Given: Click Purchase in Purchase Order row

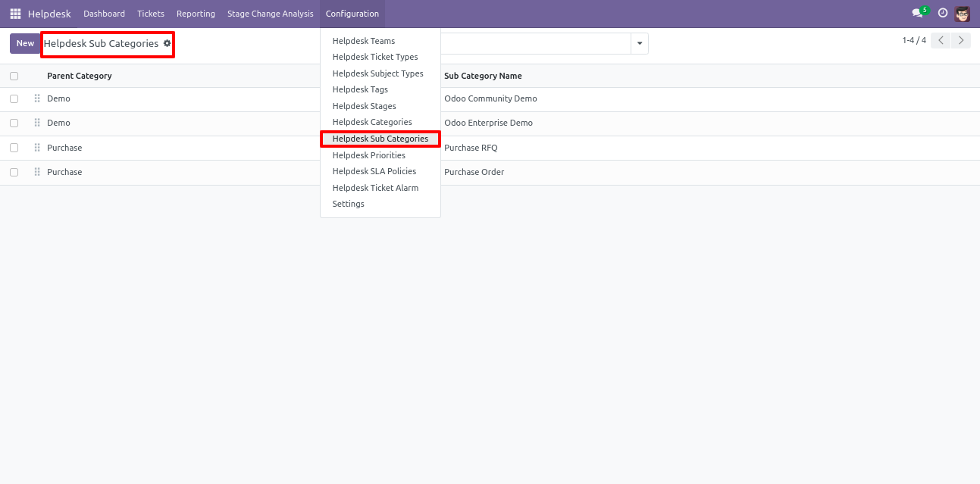Looking at the screenshot, I should point(64,172).
